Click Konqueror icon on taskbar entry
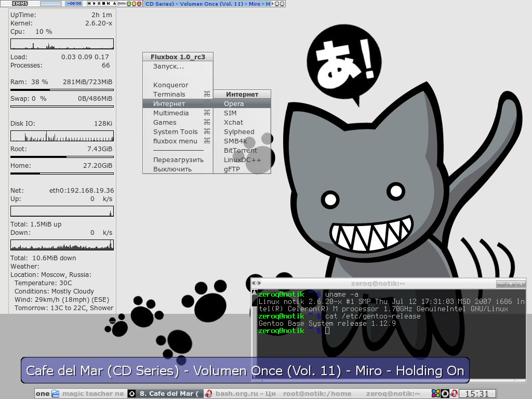This screenshot has height=399, width=532. tap(55, 394)
